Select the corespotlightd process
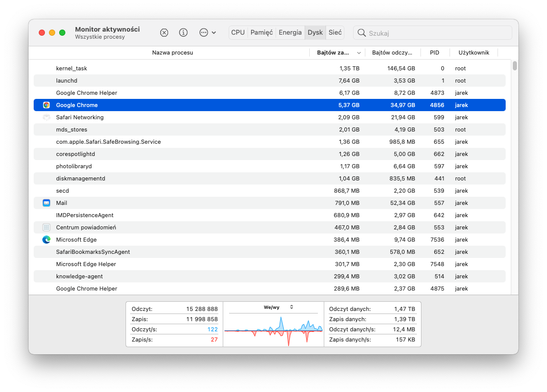Image resolution: width=547 pixels, height=392 pixels. coord(269,154)
